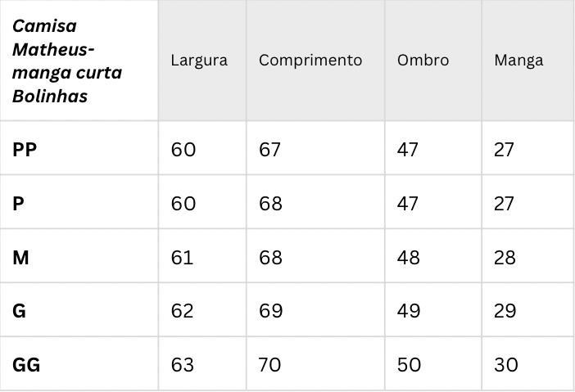Click the Comprimento value 69 for G

(x=270, y=311)
